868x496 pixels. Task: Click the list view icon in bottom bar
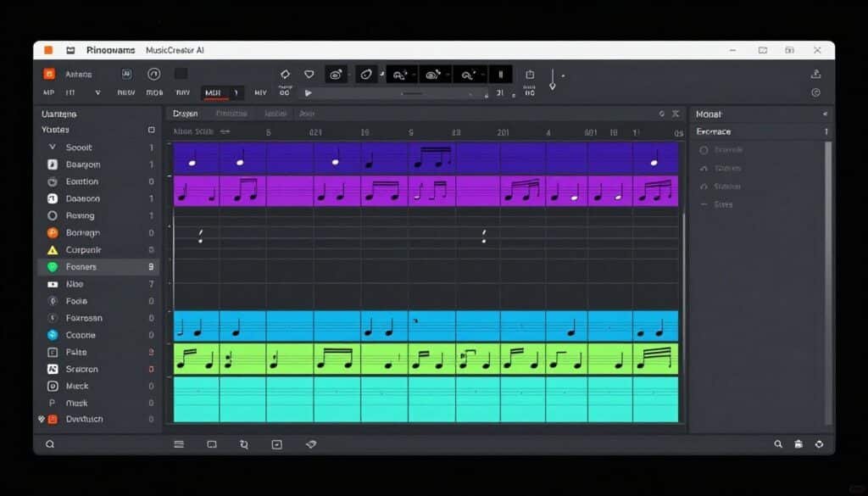179,444
